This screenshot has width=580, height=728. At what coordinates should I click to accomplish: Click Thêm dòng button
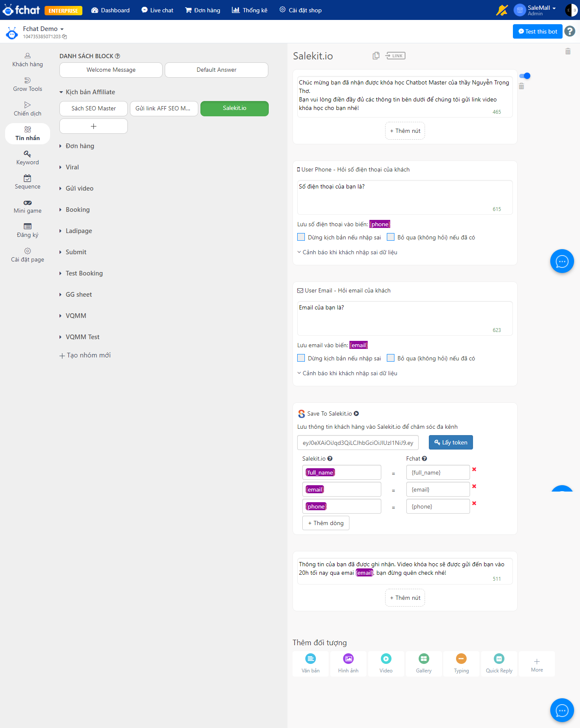click(x=326, y=523)
